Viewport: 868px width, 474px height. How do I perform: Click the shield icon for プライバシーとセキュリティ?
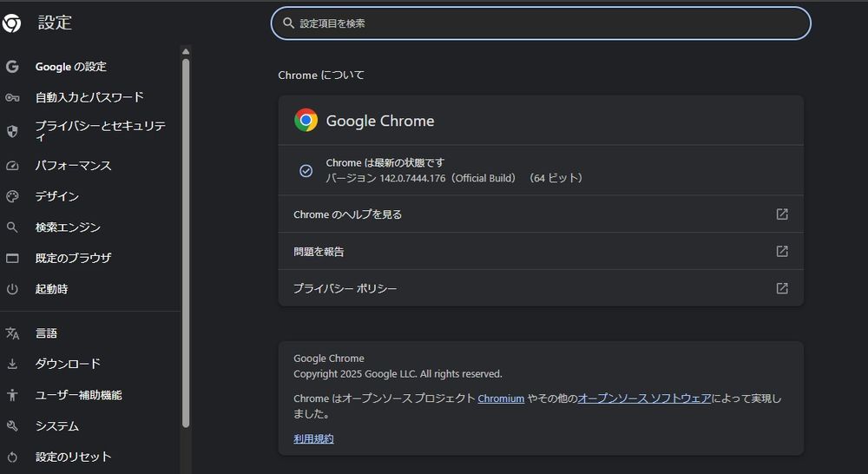point(12,131)
